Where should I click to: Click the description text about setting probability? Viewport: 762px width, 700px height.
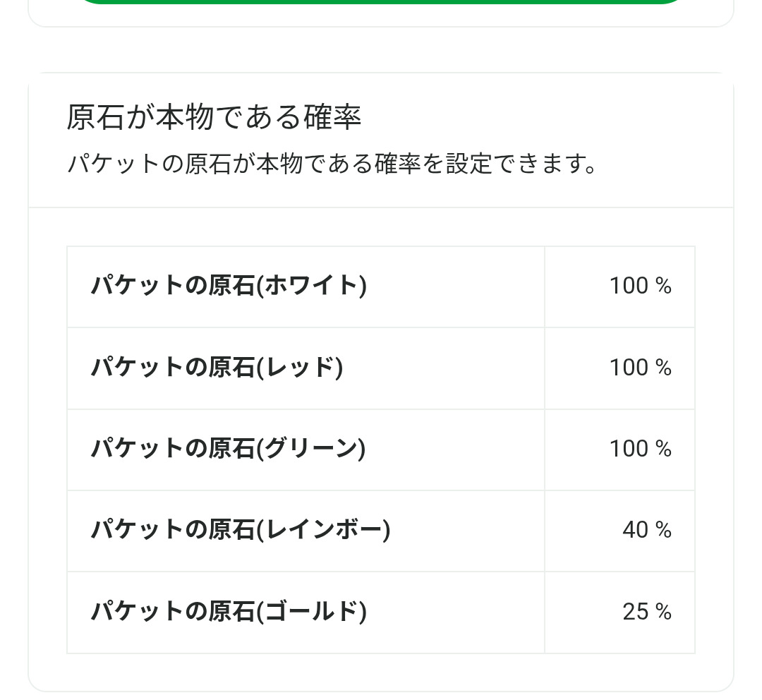(332, 164)
